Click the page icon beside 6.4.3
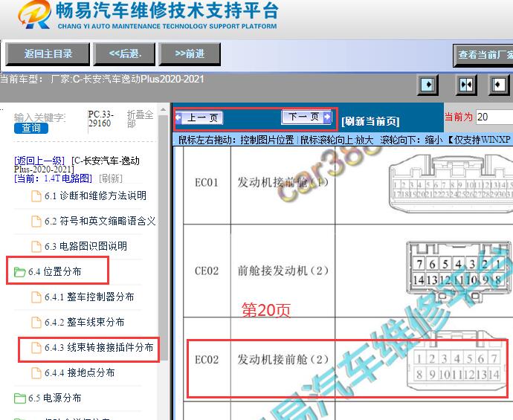 [x=36, y=348]
